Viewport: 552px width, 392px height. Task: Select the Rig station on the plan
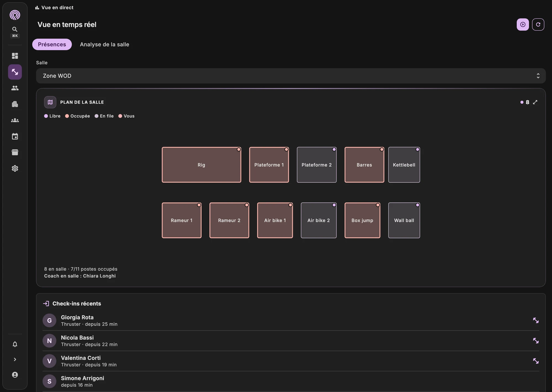201,165
